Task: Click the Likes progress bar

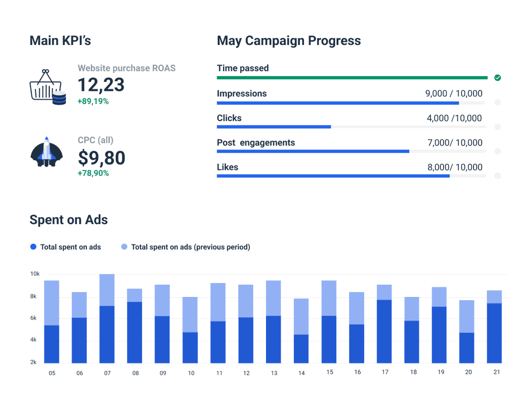Action: tap(351, 176)
